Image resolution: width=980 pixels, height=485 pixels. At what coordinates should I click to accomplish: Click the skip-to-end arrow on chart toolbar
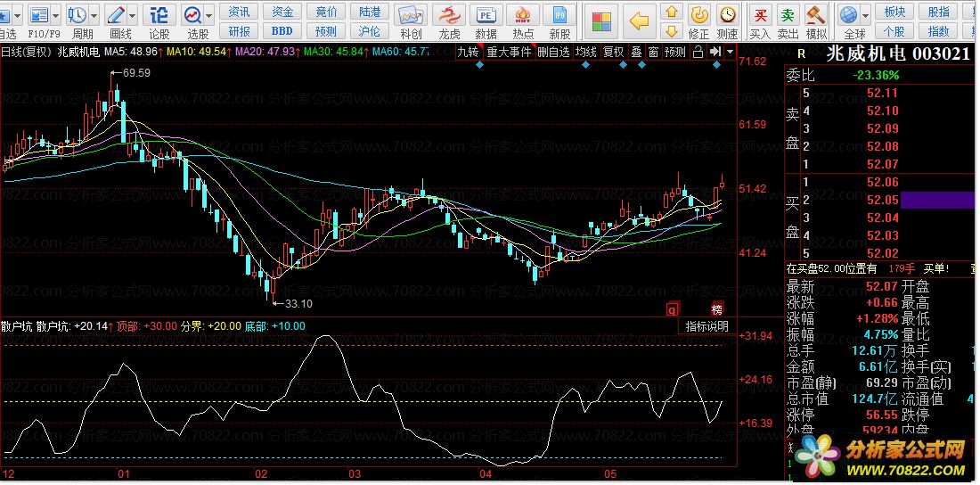(x=715, y=53)
